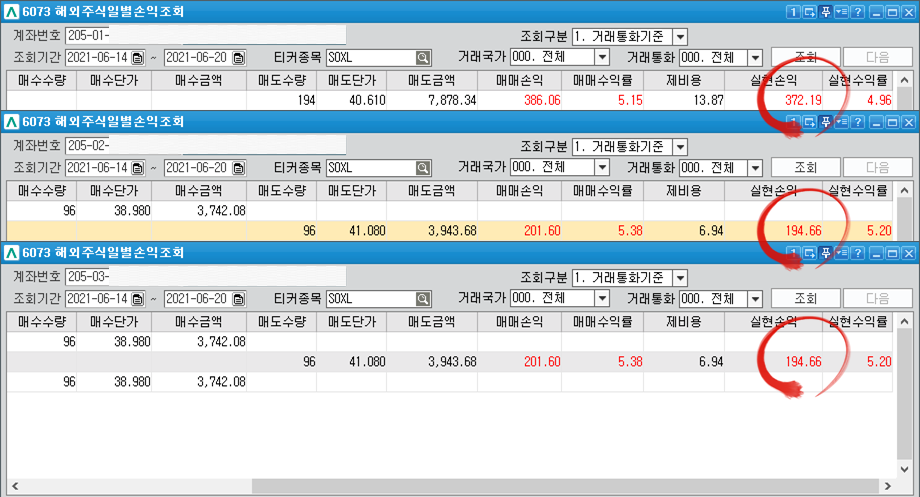920x497 pixels.
Task: Click ticker search magnifier in 205-03 window
Action: [423, 299]
